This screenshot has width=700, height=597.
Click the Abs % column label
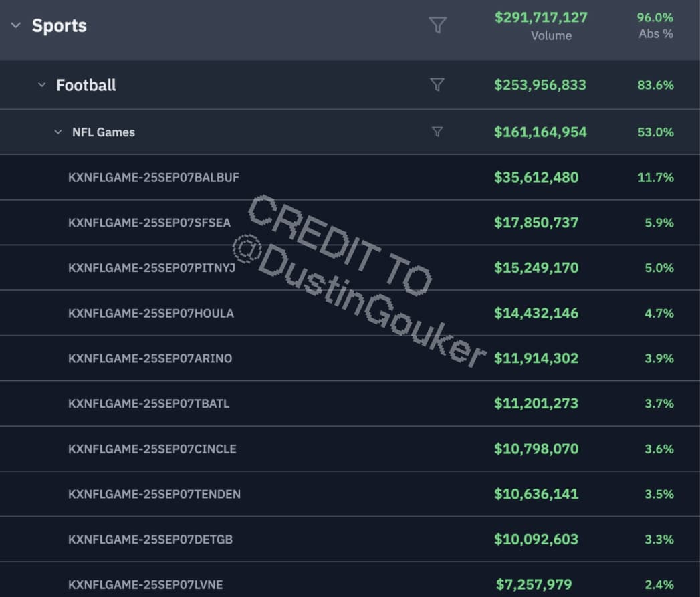[x=656, y=33]
